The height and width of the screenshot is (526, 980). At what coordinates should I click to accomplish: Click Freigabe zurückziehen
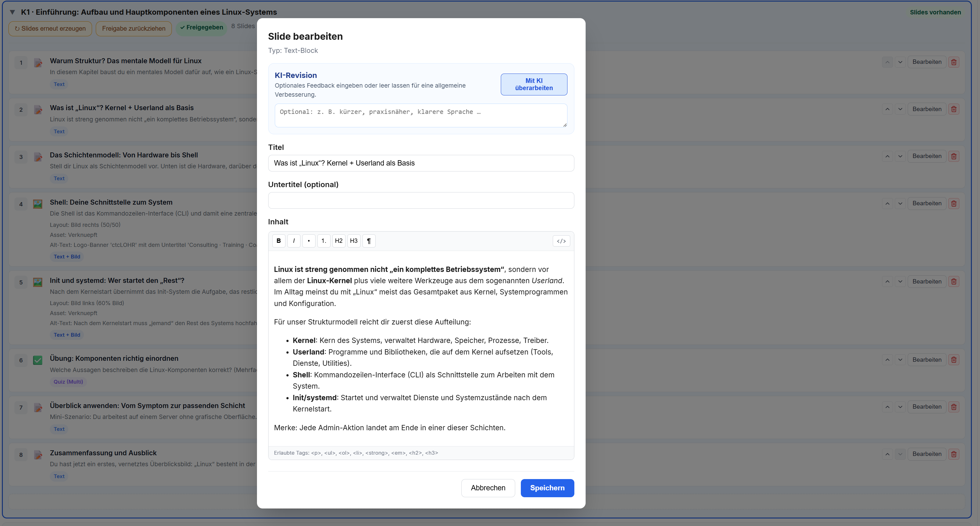click(x=134, y=28)
